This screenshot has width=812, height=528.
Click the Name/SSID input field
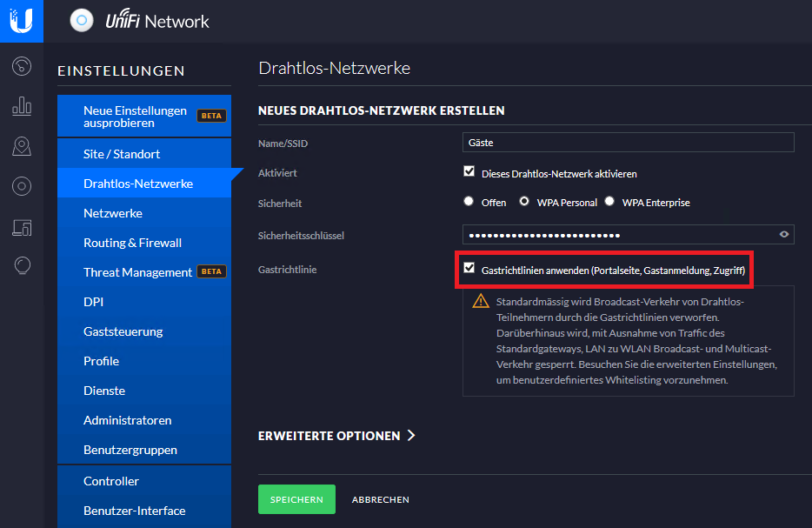628,142
